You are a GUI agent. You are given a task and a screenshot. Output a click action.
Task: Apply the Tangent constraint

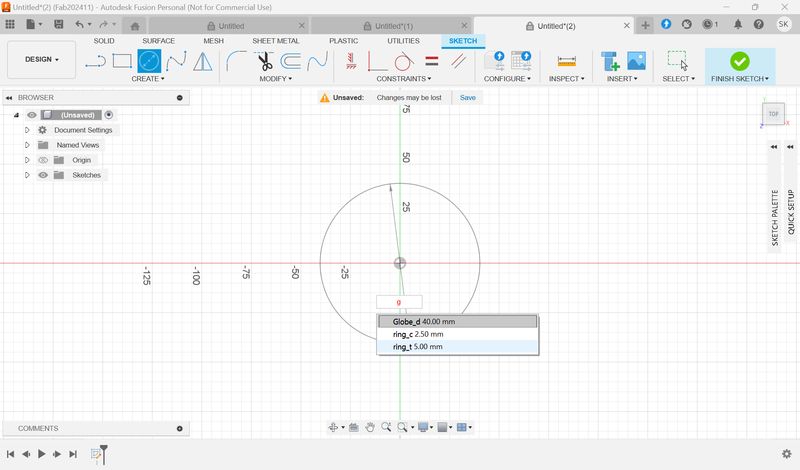pos(404,61)
